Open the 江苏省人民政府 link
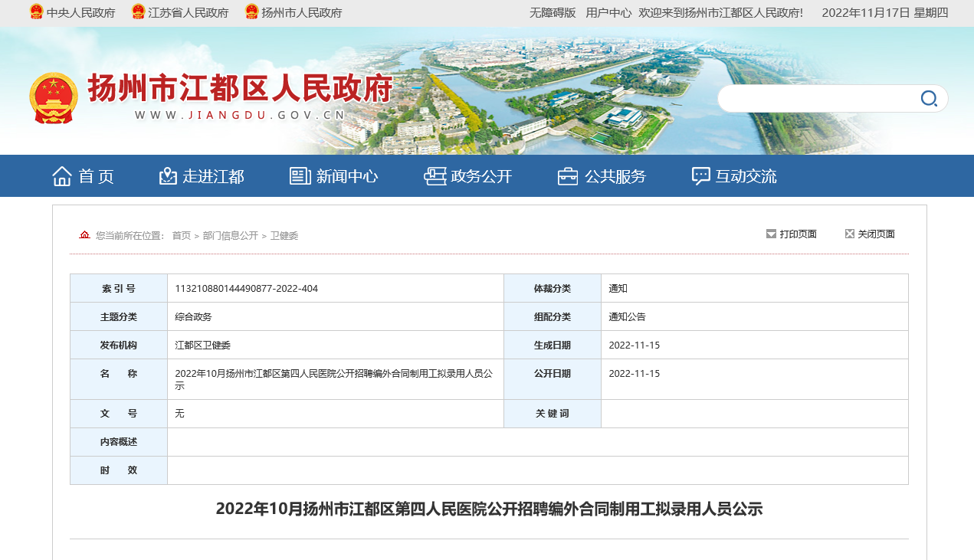The image size is (974, 560). pos(188,13)
